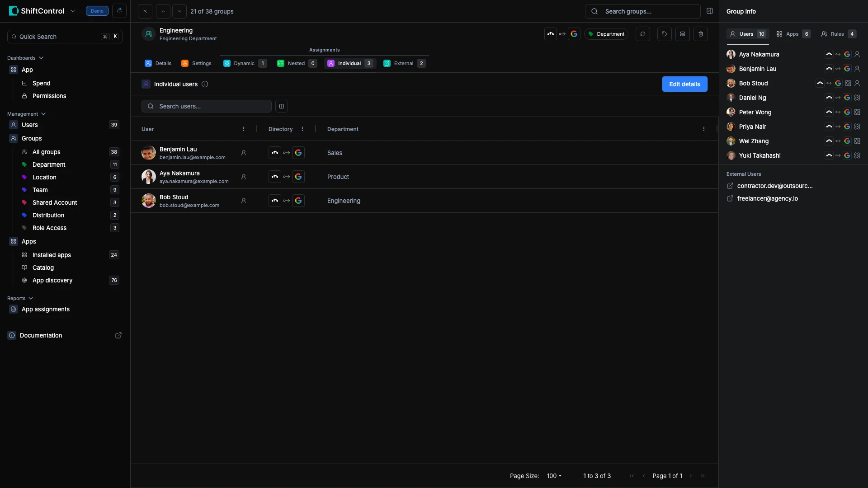Click the column layout icon next to Search users
The image size is (868, 488).
click(x=281, y=106)
